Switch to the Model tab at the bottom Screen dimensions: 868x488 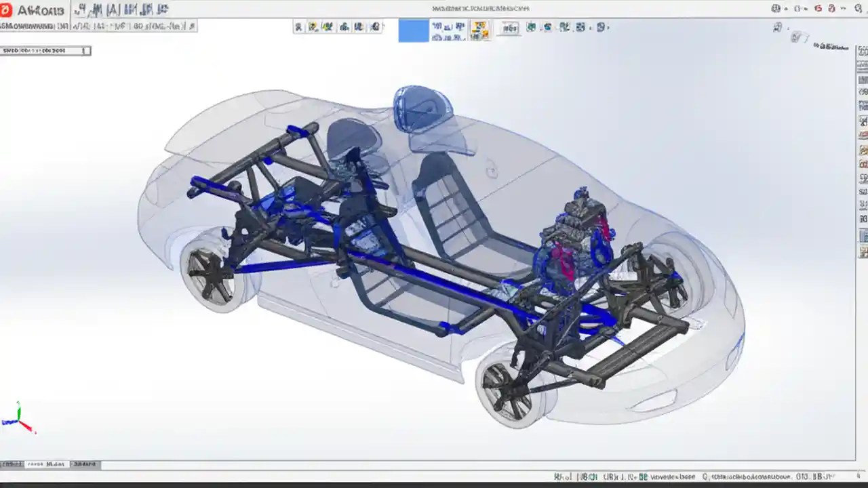(47, 465)
